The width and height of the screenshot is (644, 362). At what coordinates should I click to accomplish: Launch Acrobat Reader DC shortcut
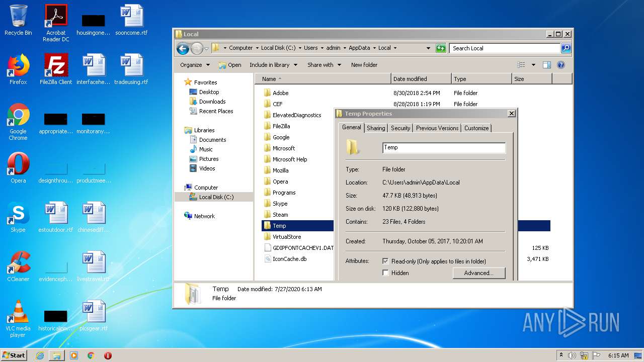pyautogui.click(x=56, y=23)
